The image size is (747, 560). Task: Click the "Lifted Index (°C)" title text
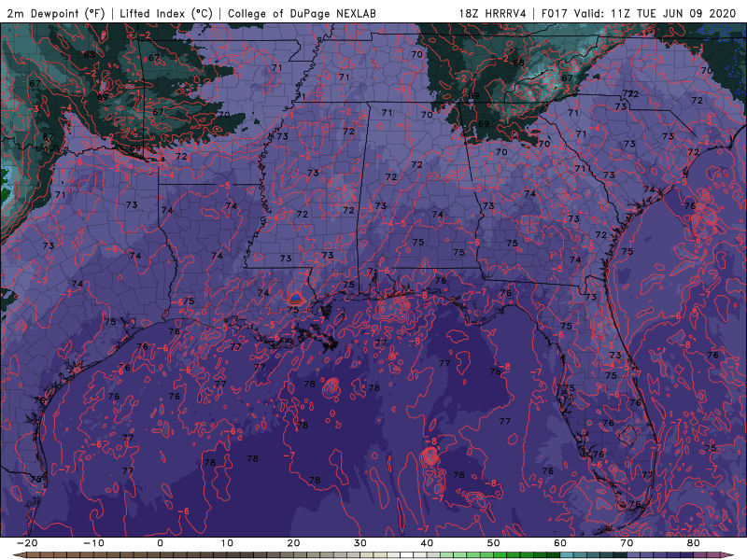coord(166,13)
